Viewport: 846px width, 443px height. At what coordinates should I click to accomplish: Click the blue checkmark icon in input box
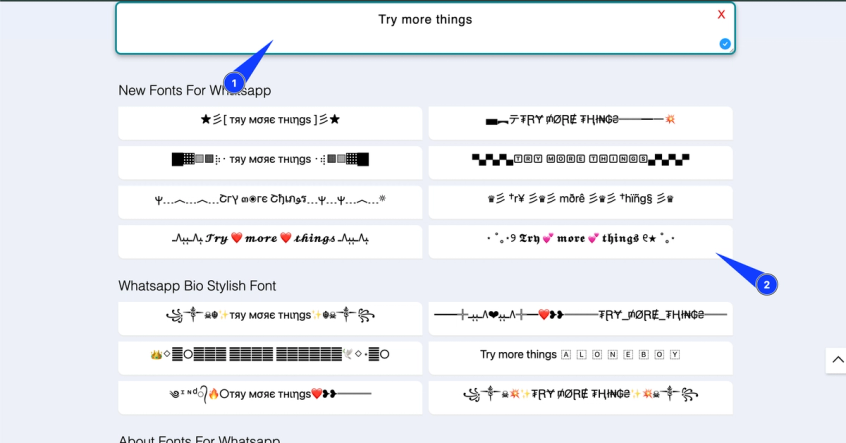tap(725, 44)
